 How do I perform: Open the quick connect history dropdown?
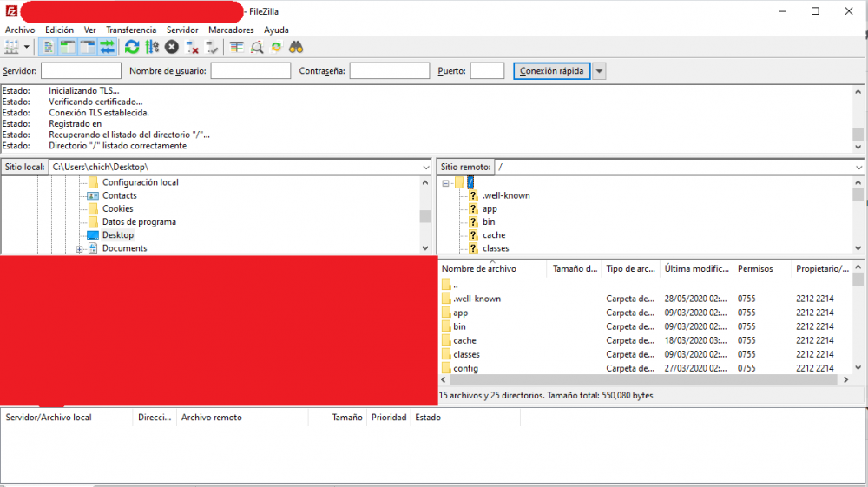tap(599, 71)
